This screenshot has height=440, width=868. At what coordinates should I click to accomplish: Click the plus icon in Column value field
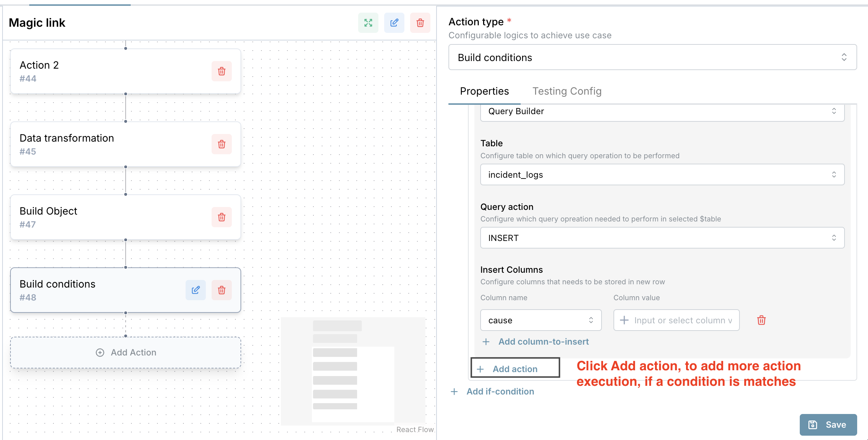624,320
